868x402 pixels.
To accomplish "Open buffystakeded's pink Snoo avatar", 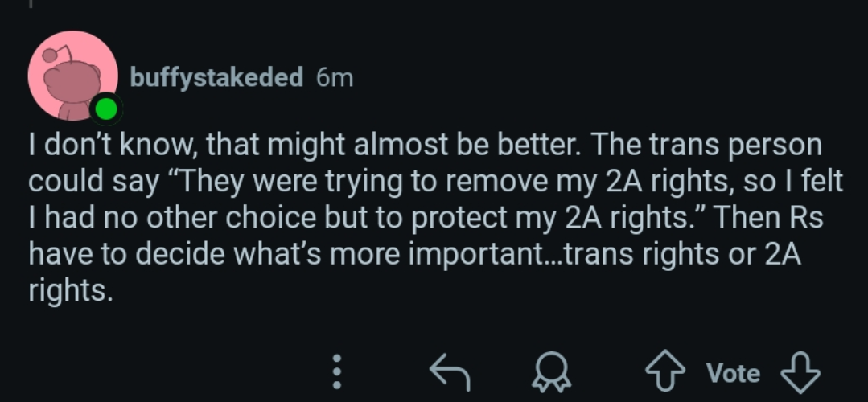I will pos(73,76).
